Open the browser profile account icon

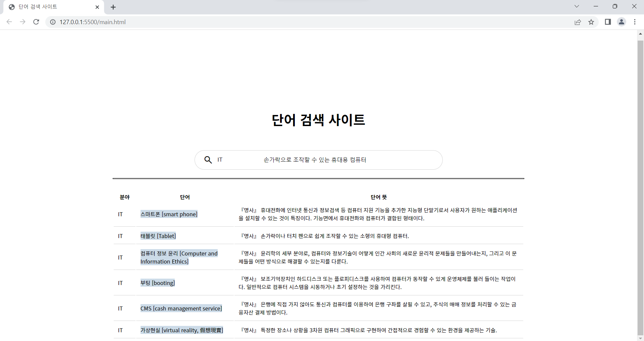[x=622, y=22]
